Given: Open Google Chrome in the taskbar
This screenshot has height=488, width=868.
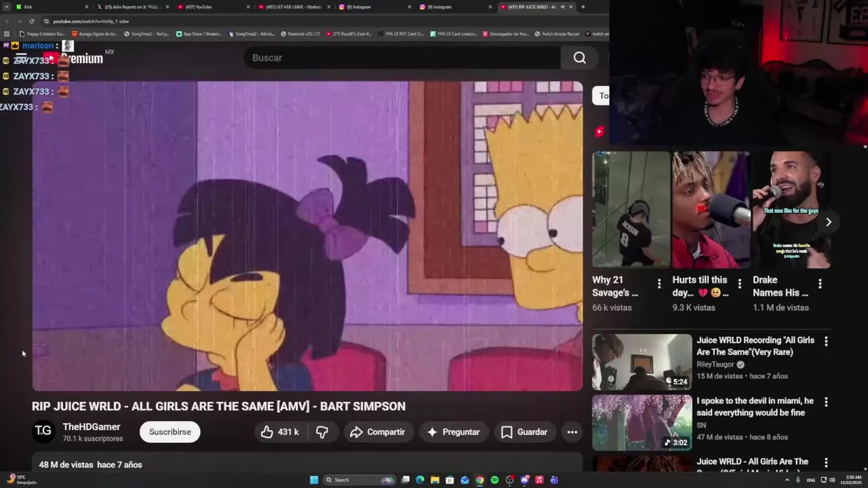Looking at the screenshot, I should (479, 480).
